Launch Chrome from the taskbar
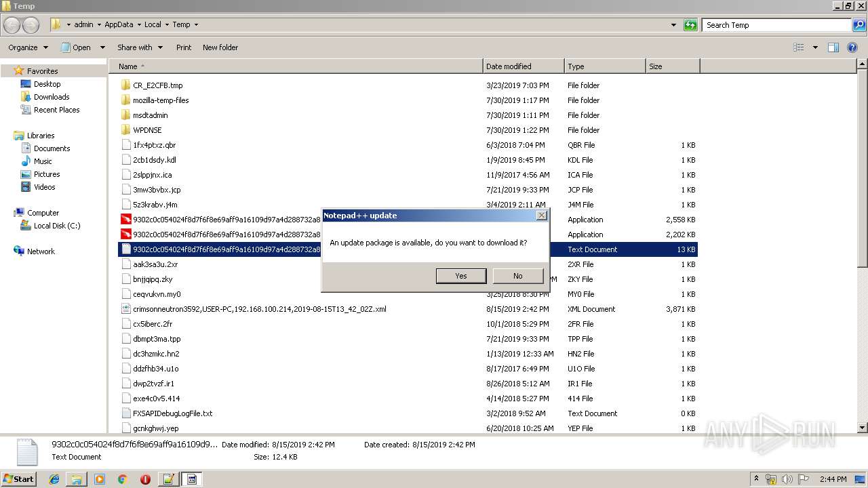 click(122, 479)
